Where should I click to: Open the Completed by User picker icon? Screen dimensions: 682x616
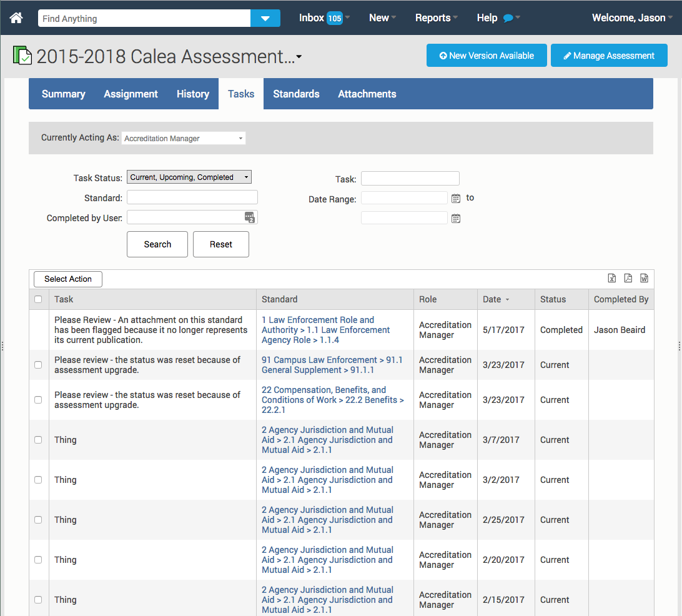pos(250,217)
